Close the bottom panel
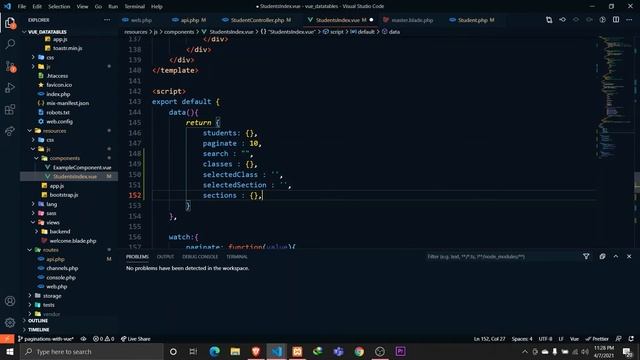The width and height of the screenshot is (640, 360). (x=629, y=256)
